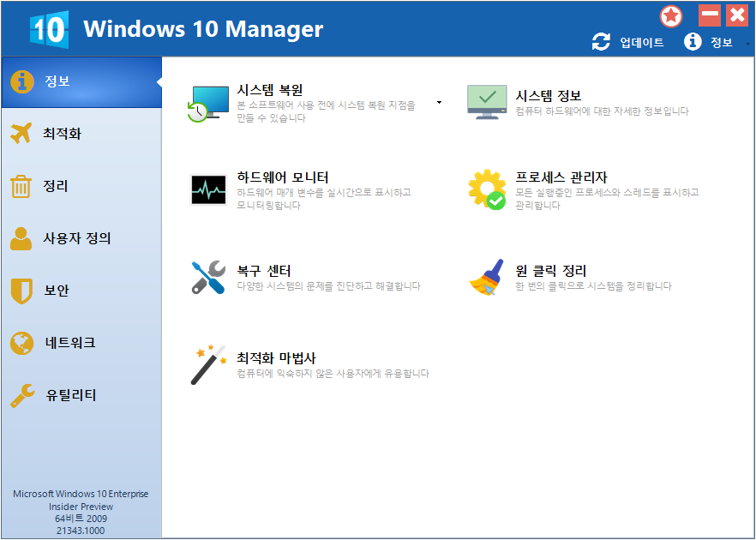Screen dimensions: 756x540
Task: Start 최적화 마법사 by its title
Action: (276, 358)
